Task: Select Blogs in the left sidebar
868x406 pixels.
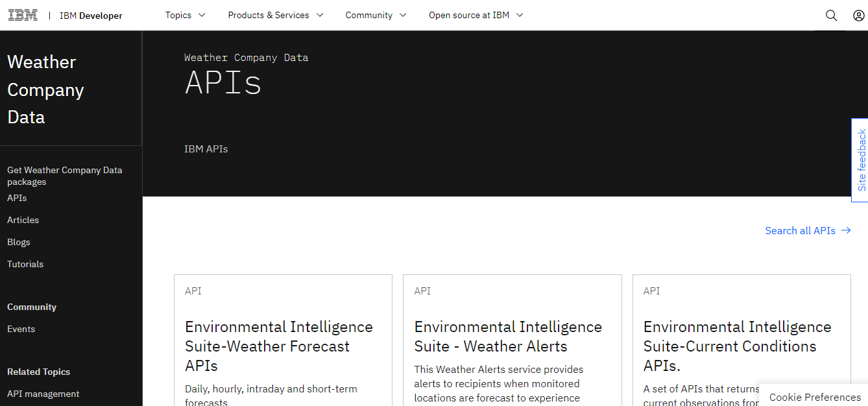Action: [19, 242]
